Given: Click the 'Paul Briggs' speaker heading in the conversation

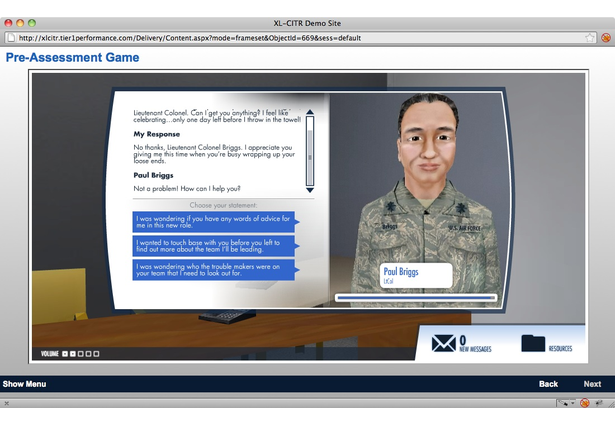Looking at the screenshot, I should pyautogui.click(x=153, y=175).
